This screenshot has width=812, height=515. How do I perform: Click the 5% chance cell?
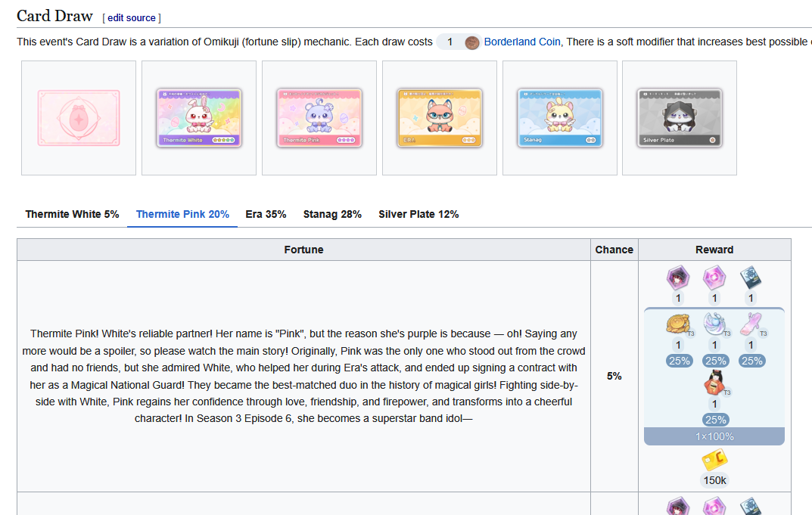point(614,377)
